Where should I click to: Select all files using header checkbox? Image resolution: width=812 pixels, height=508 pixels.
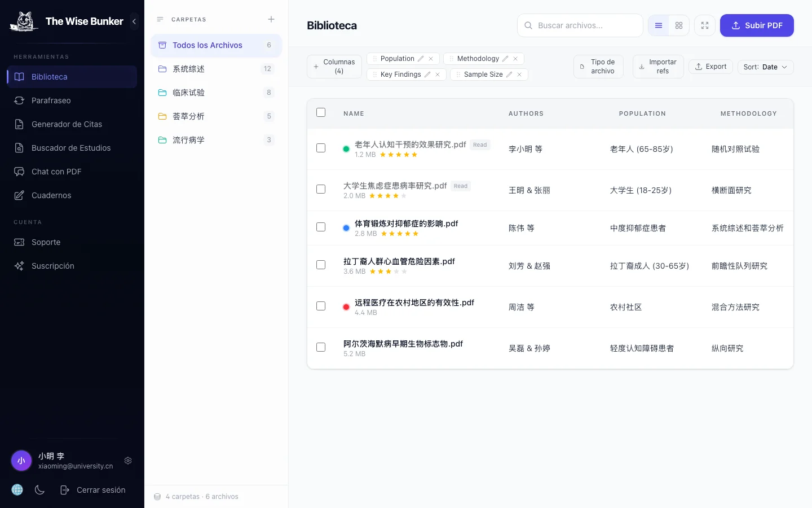coord(321,112)
